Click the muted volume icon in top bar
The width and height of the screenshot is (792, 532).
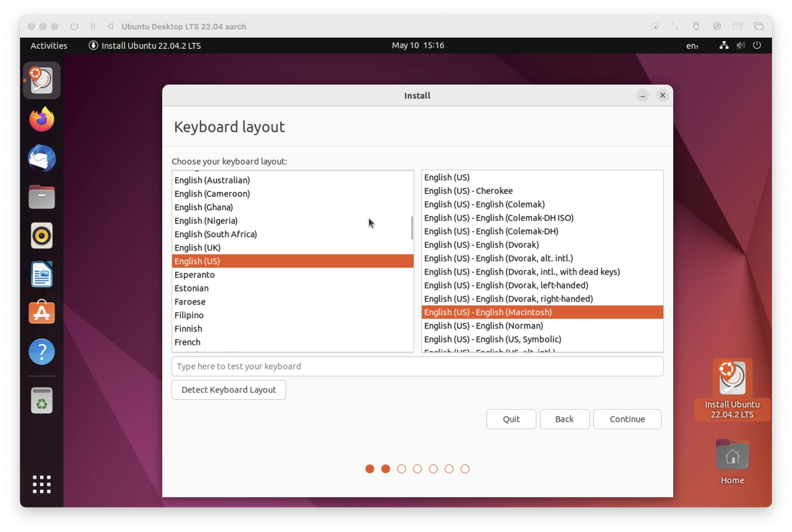pos(741,45)
